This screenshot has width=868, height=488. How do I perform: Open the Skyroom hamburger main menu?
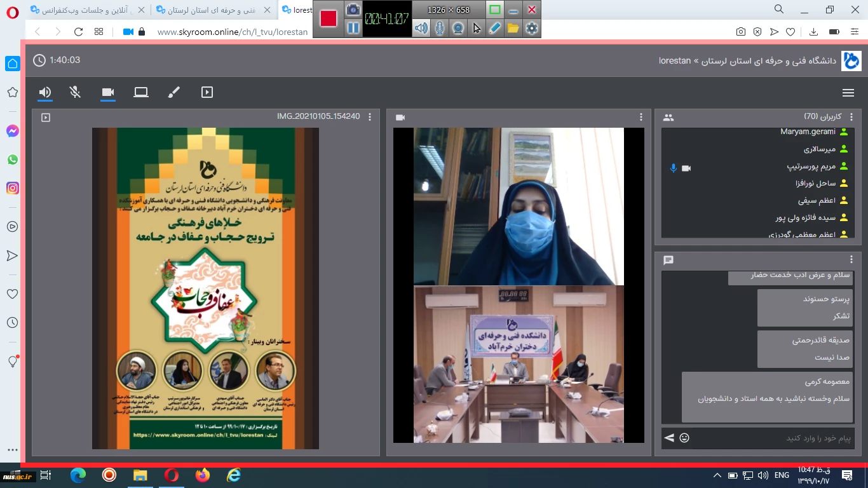848,93
